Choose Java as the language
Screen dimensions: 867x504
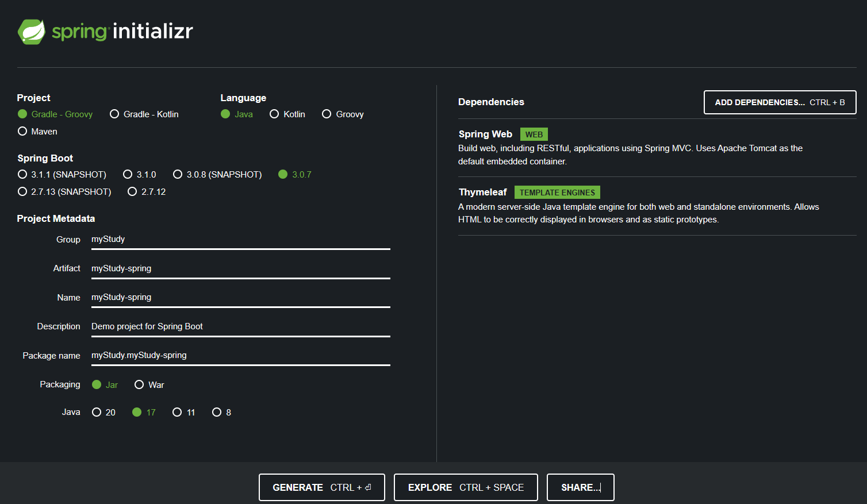(x=237, y=114)
